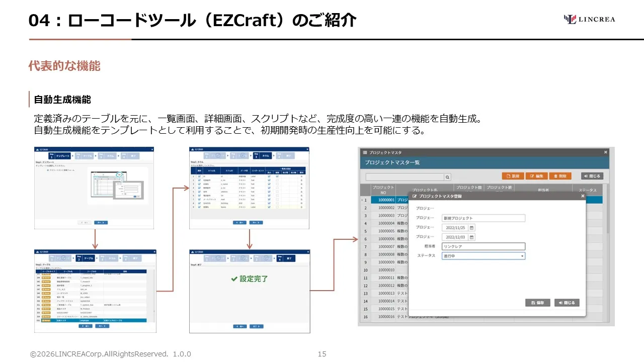Click Step 1 テンプレート tab in the first wizard
This screenshot has height=362, width=644.
59,156
